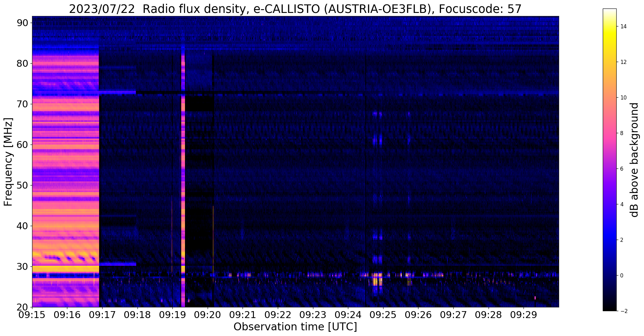
Task: Click the 09:27 time tick label
Action: point(453,314)
